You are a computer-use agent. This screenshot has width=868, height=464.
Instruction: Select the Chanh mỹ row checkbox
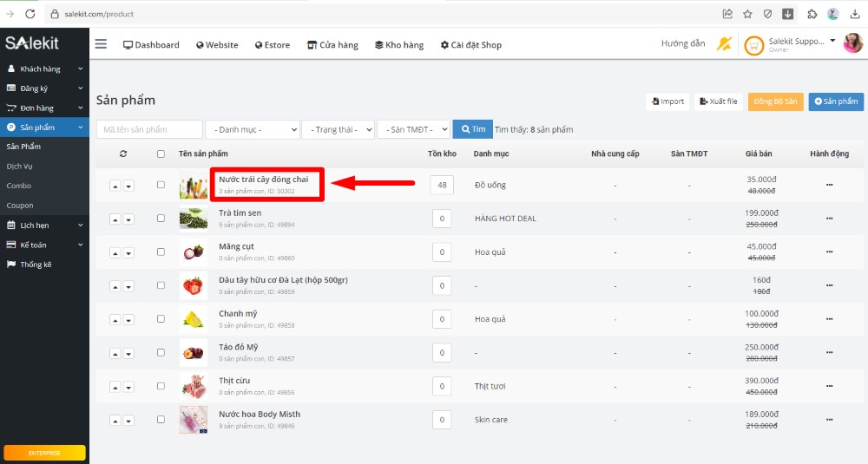click(161, 319)
